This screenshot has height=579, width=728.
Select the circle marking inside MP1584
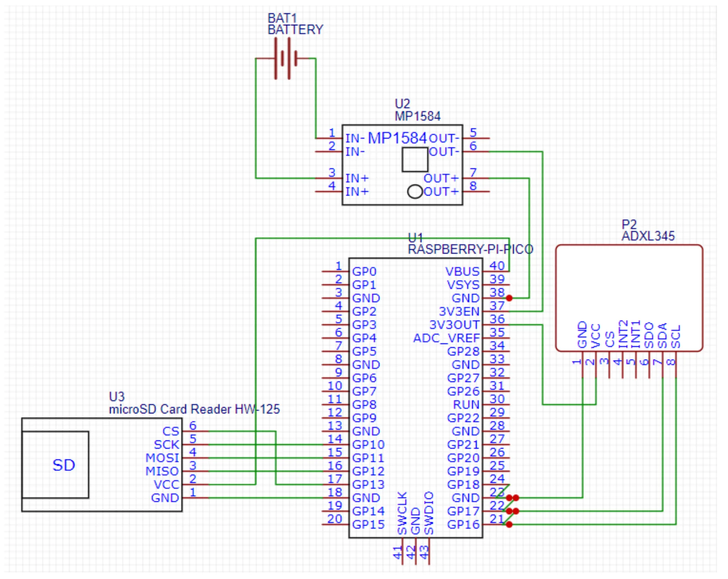coord(415,192)
